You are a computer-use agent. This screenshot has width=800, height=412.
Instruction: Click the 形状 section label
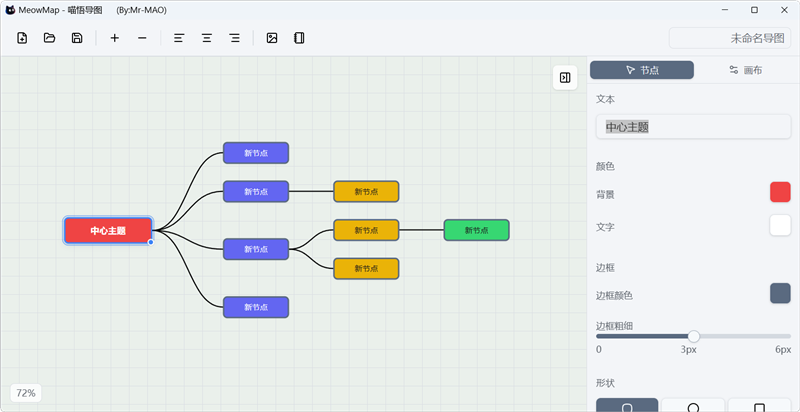[x=606, y=382]
